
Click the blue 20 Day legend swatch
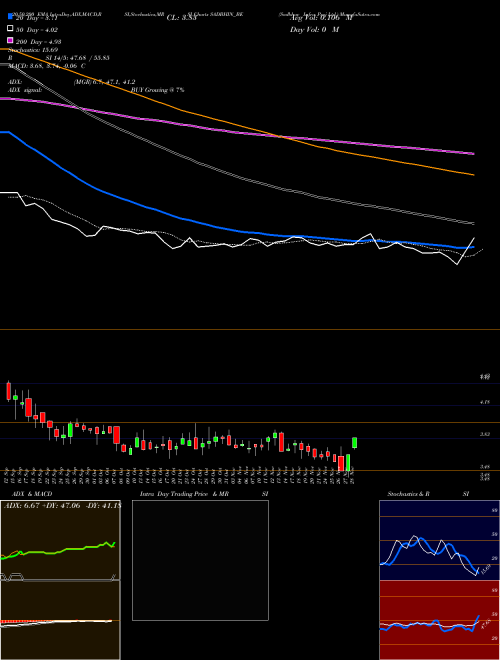[10, 17]
